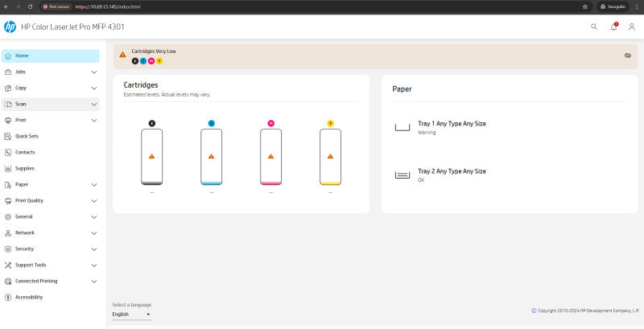Click the Support Tools wrench icon
The image size is (644, 329).
point(8,265)
